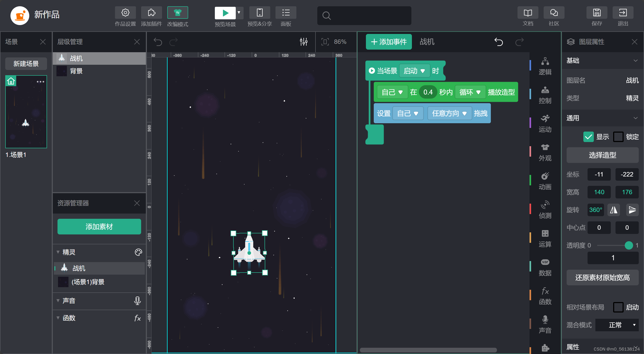This screenshot has width=644, height=354.
Task: Enable the 锁定 checkbox
Action: click(x=618, y=137)
